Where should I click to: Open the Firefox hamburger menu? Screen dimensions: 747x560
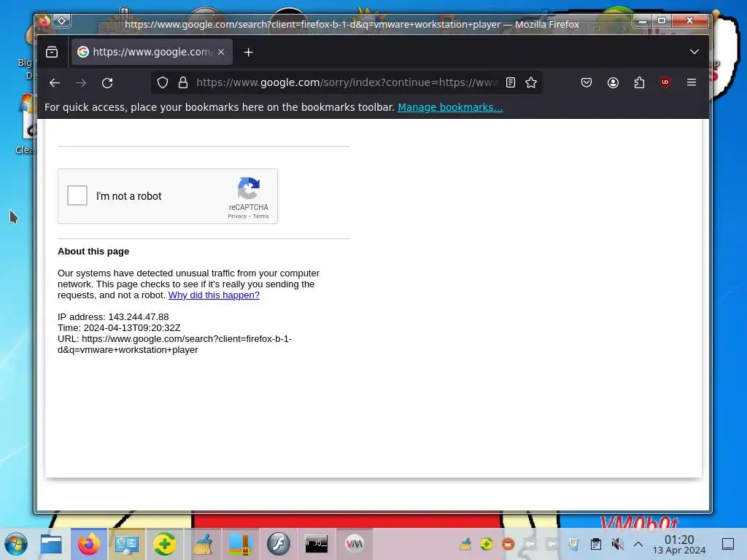(692, 82)
